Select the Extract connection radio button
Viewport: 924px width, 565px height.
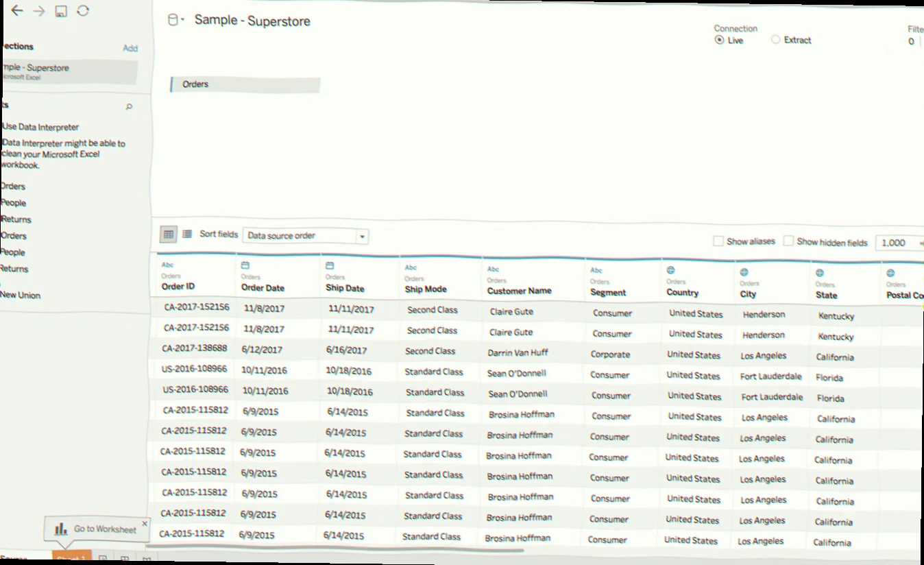[x=775, y=40]
